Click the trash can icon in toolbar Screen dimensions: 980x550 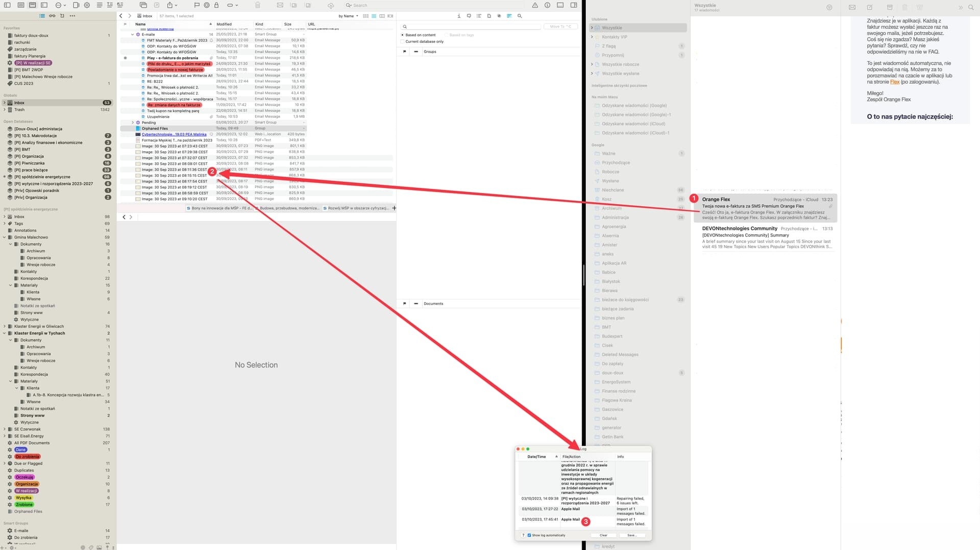tap(258, 5)
